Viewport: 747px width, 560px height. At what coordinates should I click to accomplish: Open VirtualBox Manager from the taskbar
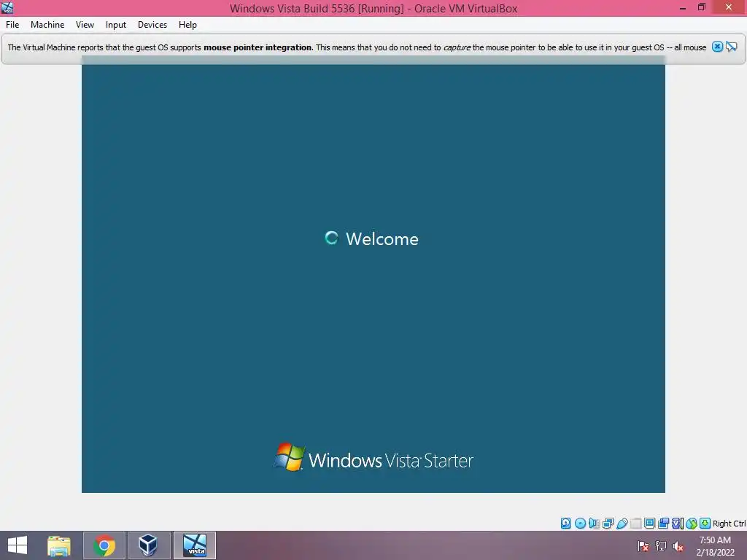click(149, 545)
